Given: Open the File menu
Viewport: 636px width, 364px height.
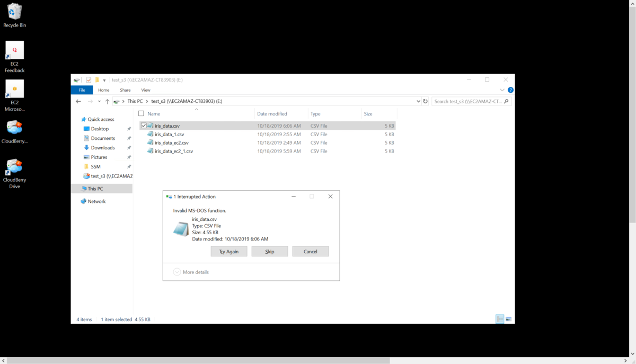Looking at the screenshot, I should (82, 90).
